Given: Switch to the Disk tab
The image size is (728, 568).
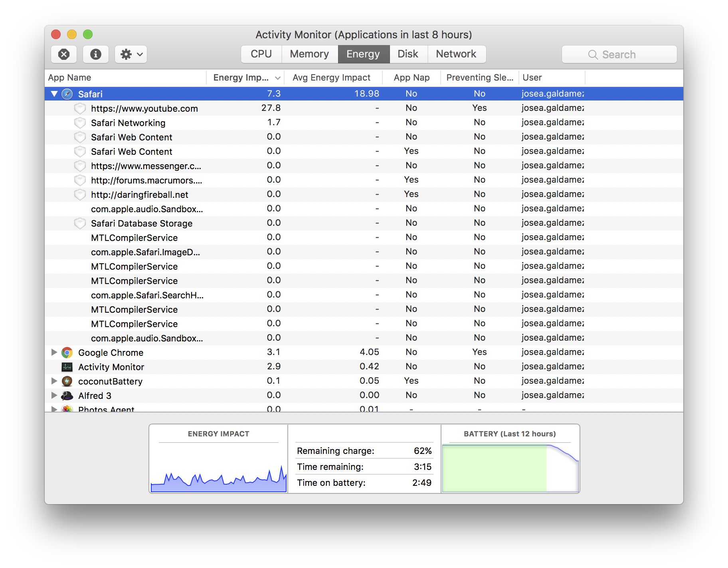Looking at the screenshot, I should click(408, 54).
